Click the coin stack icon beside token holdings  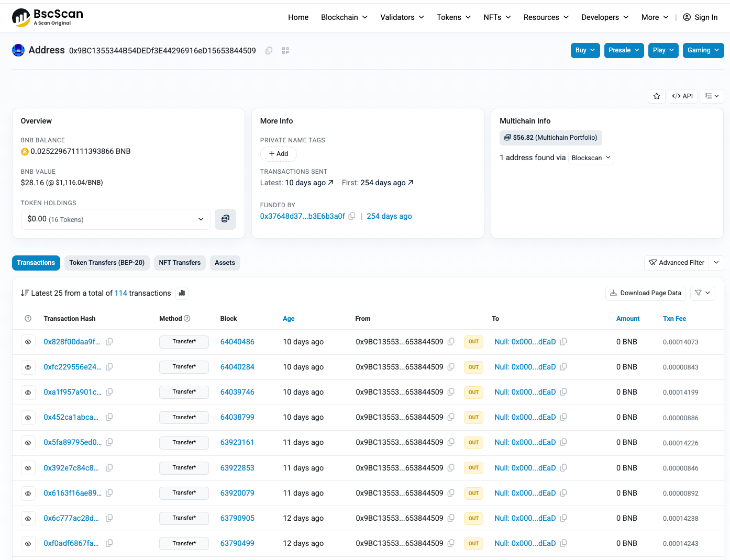[225, 219]
